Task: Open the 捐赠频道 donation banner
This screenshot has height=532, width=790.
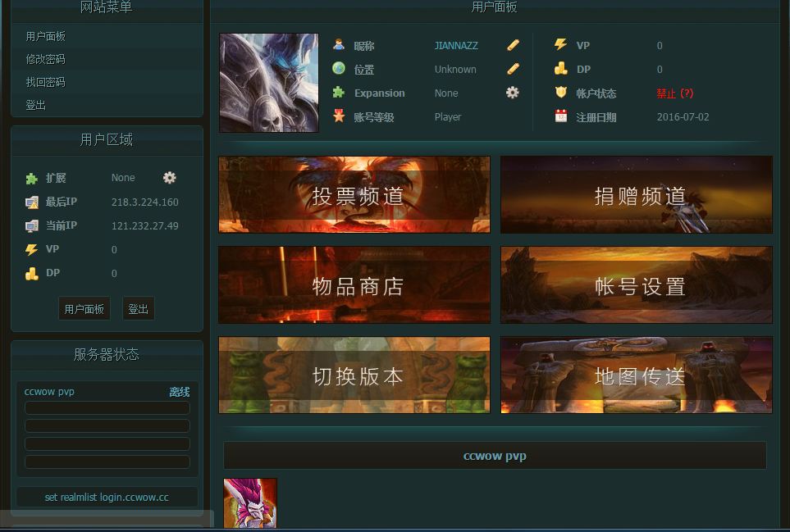Action: click(x=637, y=195)
